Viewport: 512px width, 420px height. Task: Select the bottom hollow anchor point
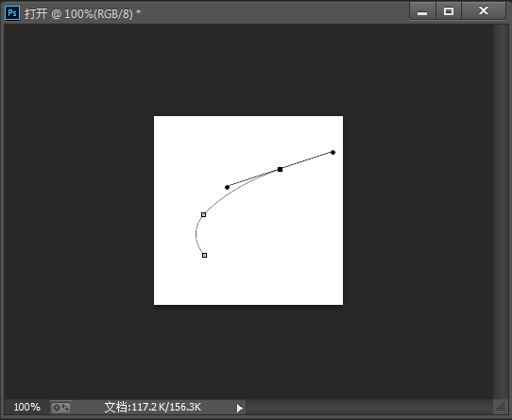click(204, 255)
